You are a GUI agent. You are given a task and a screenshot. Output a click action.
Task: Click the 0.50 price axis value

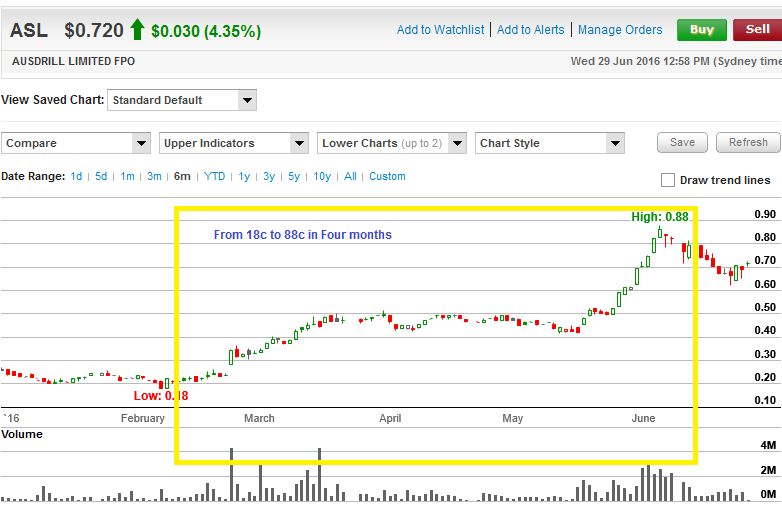tap(765, 307)
